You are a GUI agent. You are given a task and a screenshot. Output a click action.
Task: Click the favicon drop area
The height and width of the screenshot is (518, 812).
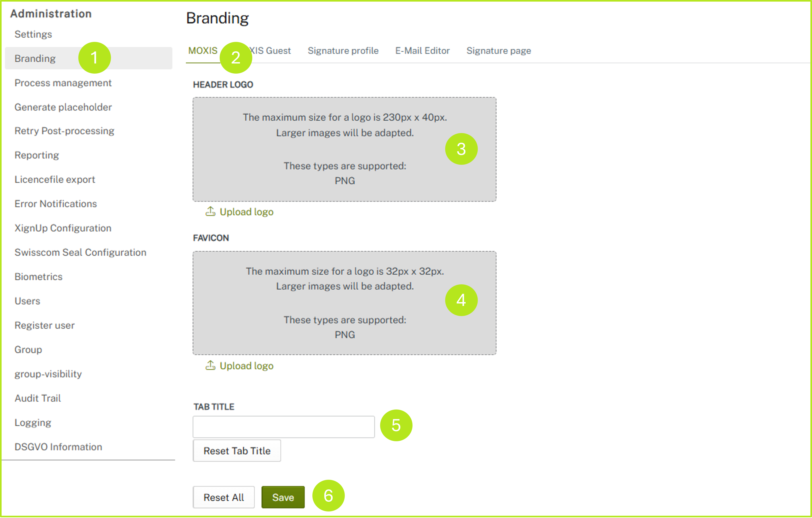click(x=344, y=303)
